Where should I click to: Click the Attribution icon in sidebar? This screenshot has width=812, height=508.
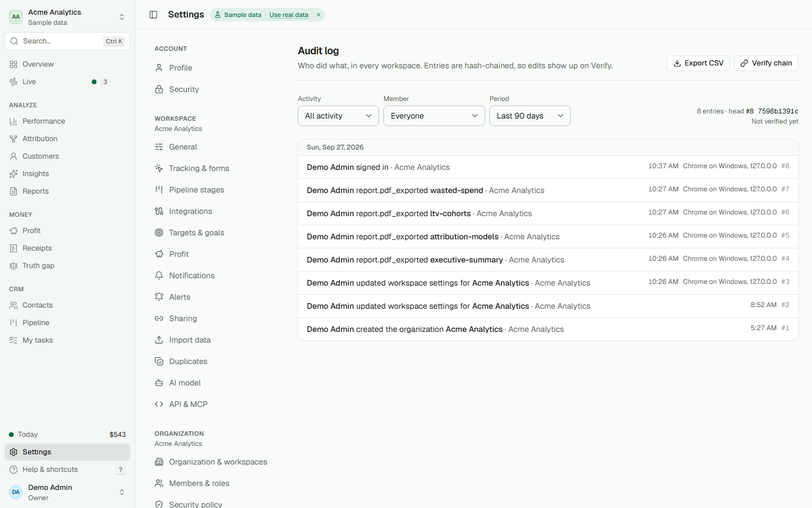14,139
